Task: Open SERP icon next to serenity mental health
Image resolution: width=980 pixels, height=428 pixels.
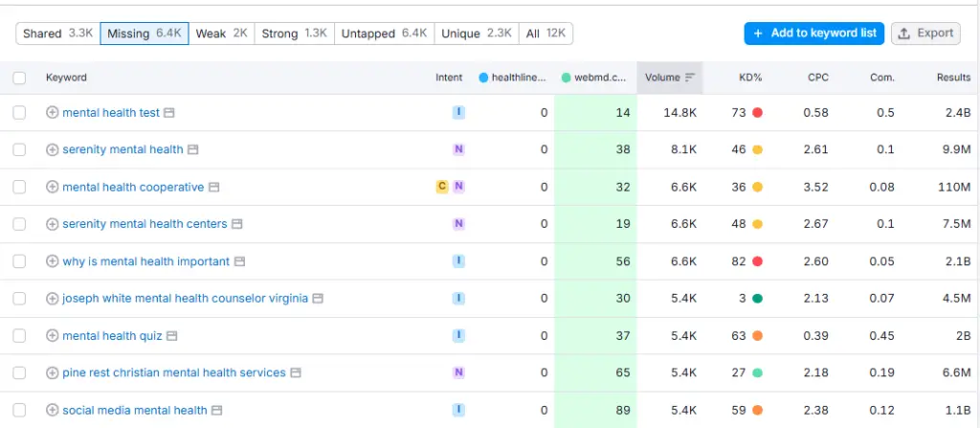Action: [x=192, y=150]
